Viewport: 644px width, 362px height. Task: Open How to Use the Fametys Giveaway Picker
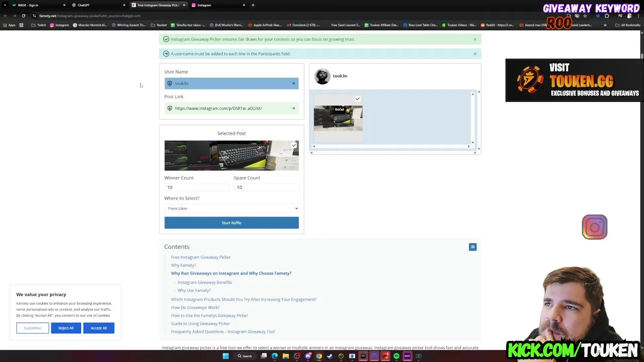click(209, 316)
